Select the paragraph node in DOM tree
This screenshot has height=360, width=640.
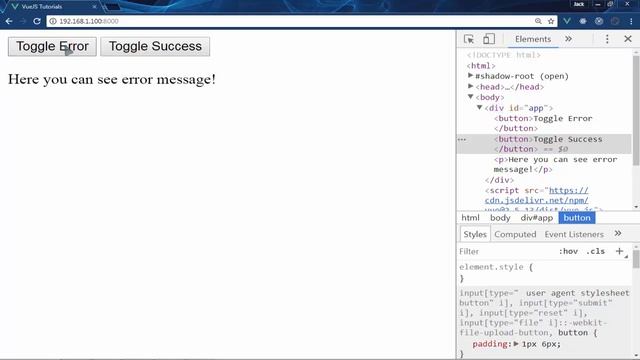point(555,164)
